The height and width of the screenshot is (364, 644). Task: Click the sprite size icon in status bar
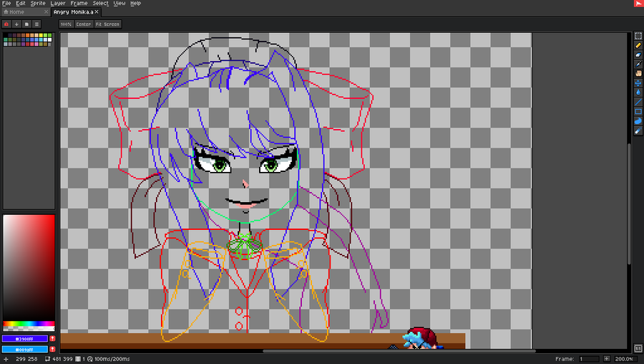[47, 359]
